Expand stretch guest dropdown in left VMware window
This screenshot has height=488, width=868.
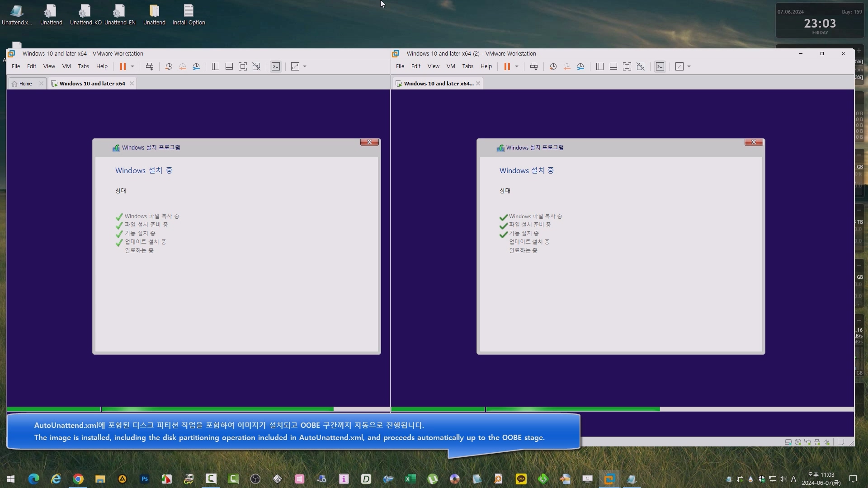(x=305, y=66)
